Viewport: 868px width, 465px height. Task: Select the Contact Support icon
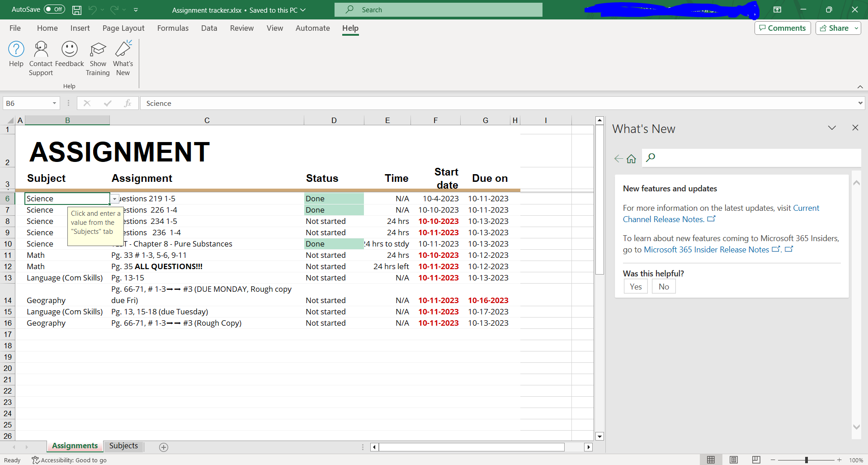[41, 49]
